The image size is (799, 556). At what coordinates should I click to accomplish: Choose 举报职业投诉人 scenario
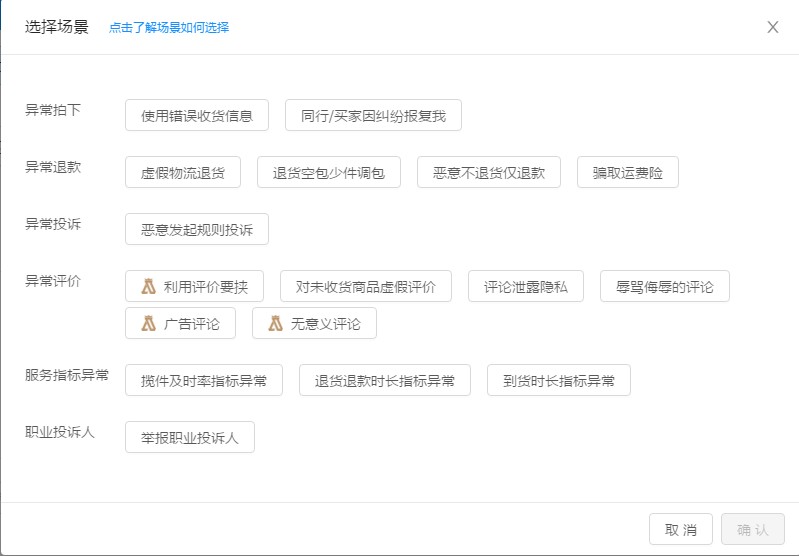tap(190, 437)
